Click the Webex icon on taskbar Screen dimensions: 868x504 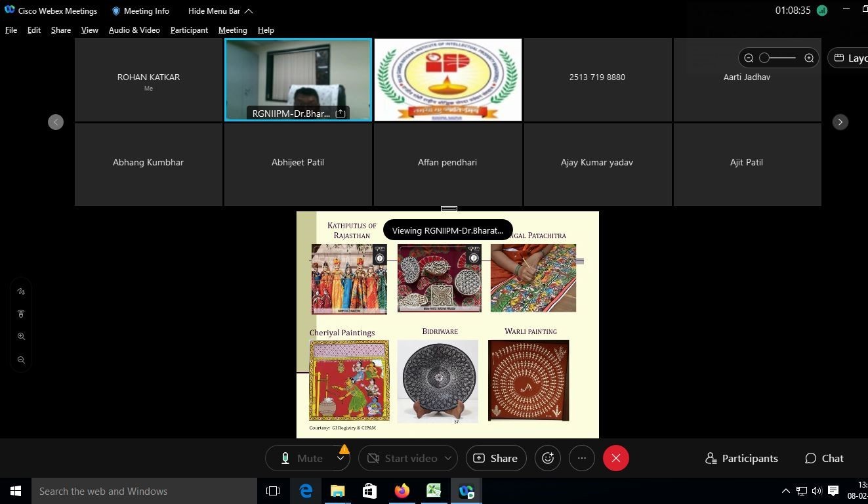466,491
